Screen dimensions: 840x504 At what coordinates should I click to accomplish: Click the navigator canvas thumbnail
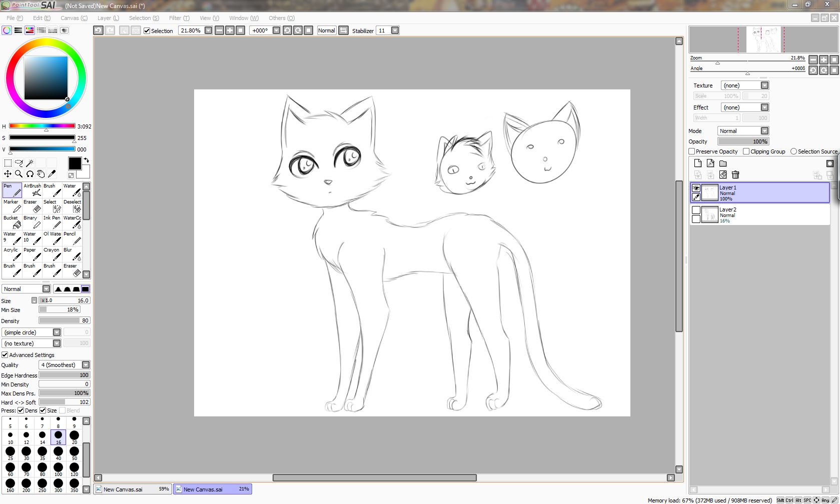763,39
